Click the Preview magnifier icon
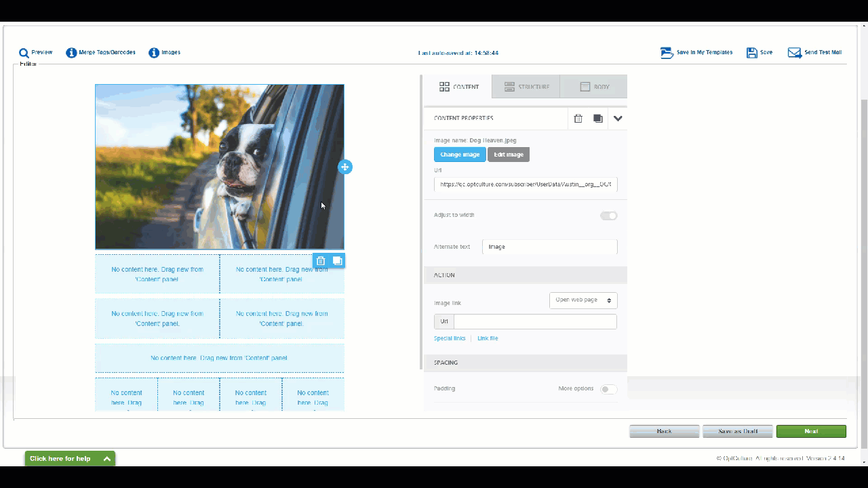The height and width of the screenshot is (488, 868). 24,53
